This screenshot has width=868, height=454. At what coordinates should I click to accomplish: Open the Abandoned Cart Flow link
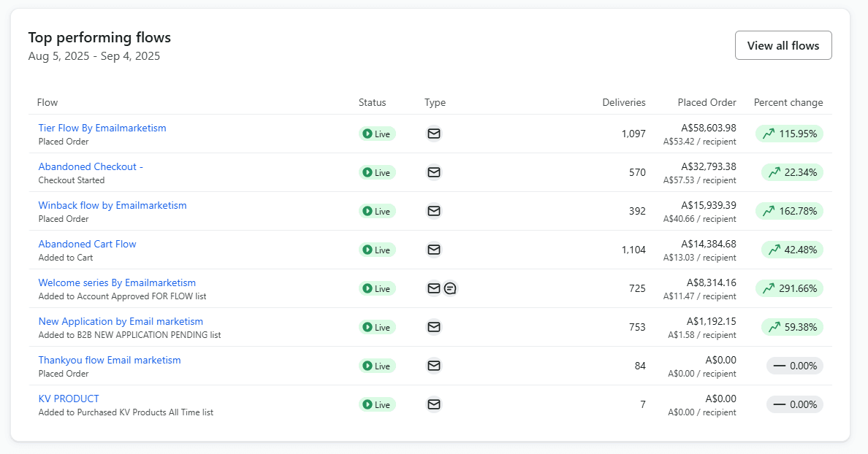pyautogui.click(x=87, y=244)
